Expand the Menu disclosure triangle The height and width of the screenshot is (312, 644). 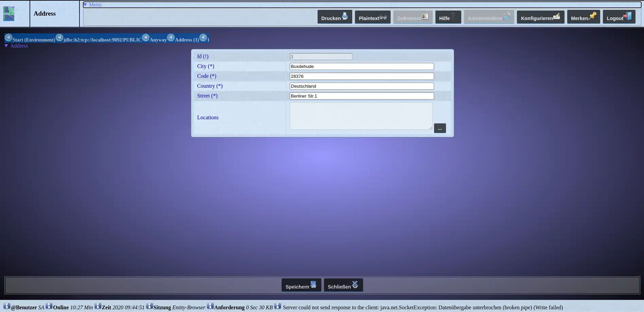point(85,5)
